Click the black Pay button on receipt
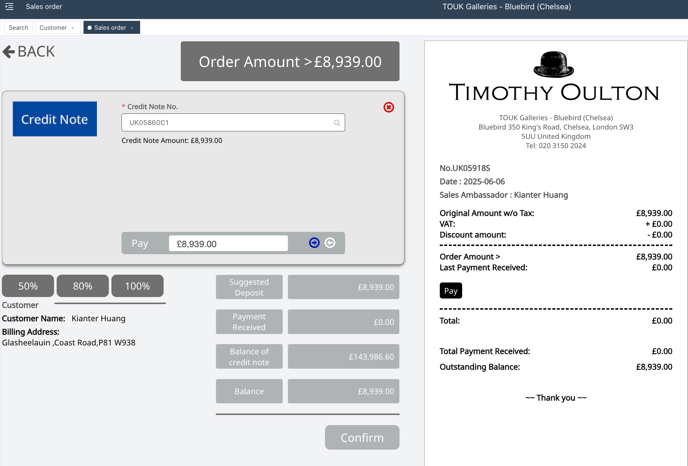Screen dimensions: 688x466 [451, 291]
